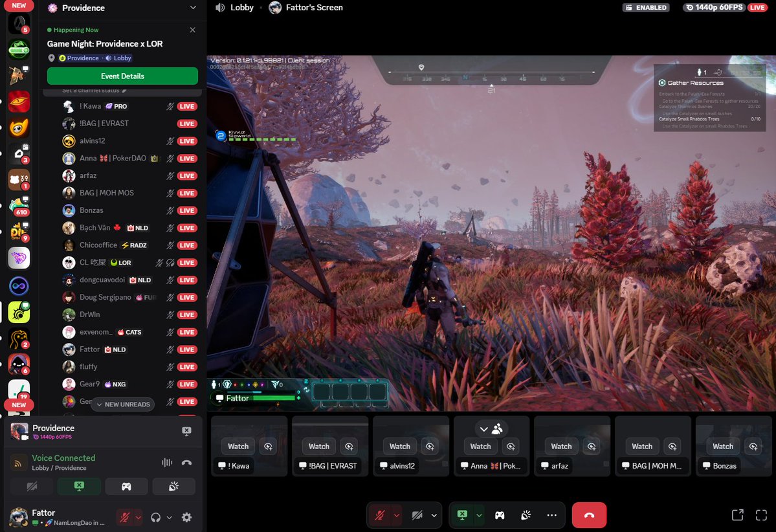Open soundboard in voice panel

[x=173, y=487]
